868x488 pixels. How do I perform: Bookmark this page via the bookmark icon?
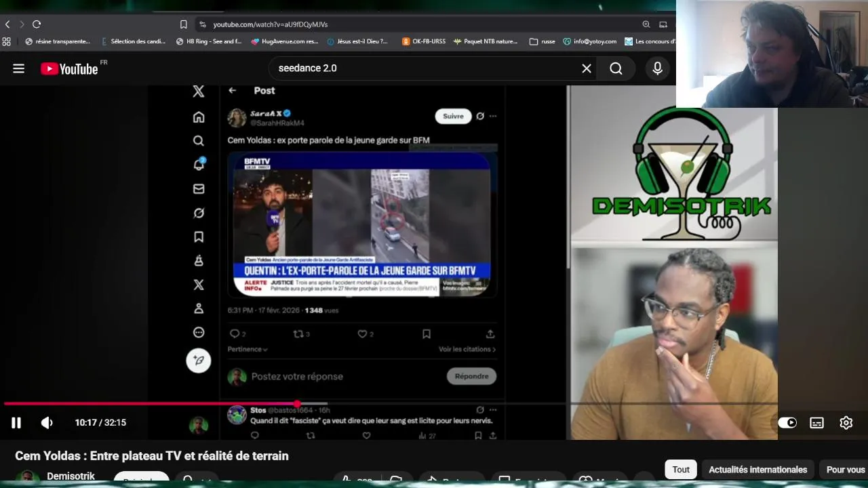pos(183,24)
